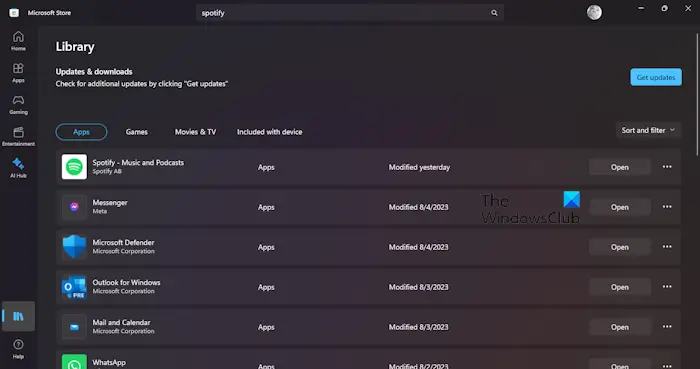The image size is (700, 369).
Task: Click the Library page heading
Action: (x=75, y=47)
